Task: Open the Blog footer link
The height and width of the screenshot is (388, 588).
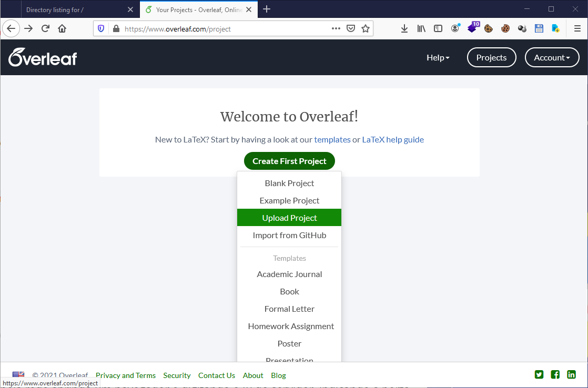Action: tap(278, 375)
